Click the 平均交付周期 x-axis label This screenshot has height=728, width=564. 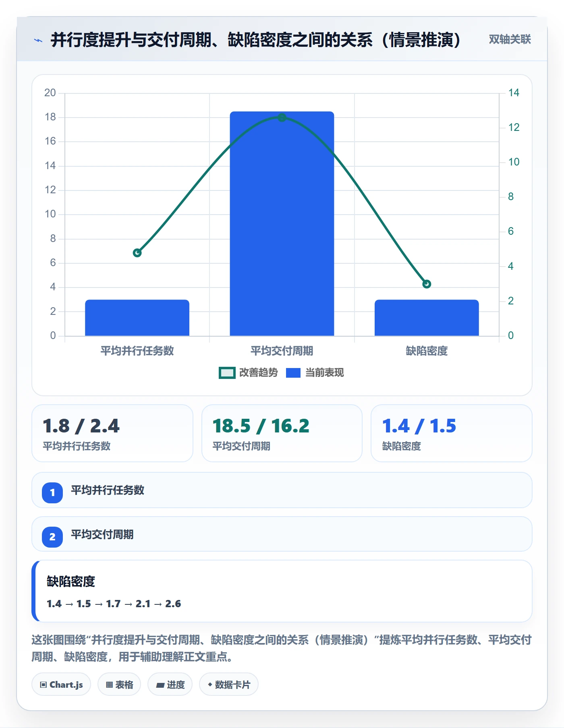pyautogui.click(x=282, y=351)
